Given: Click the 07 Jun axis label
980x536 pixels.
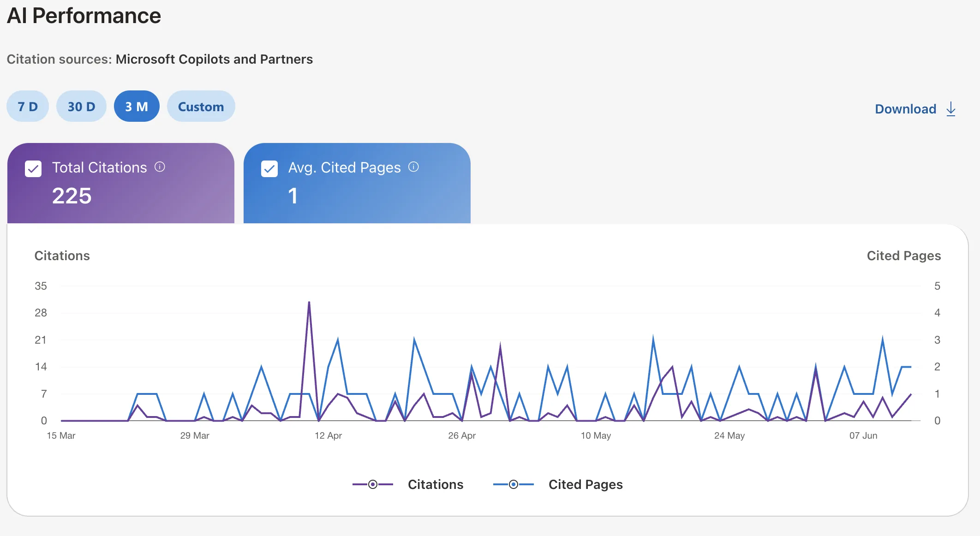Looking at the screenshot, I should click(863, 435).
